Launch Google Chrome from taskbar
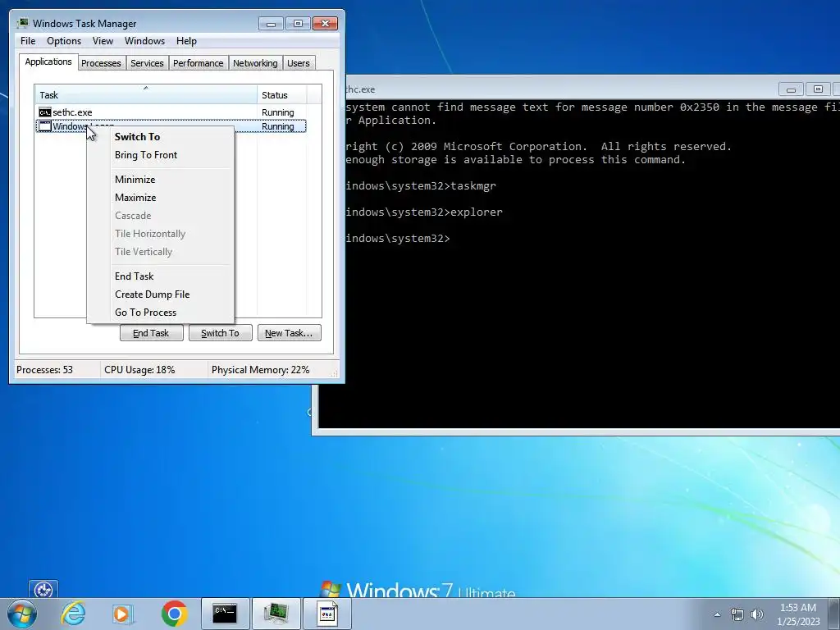This screenshot has height=630, width=840. pos(174,614)
